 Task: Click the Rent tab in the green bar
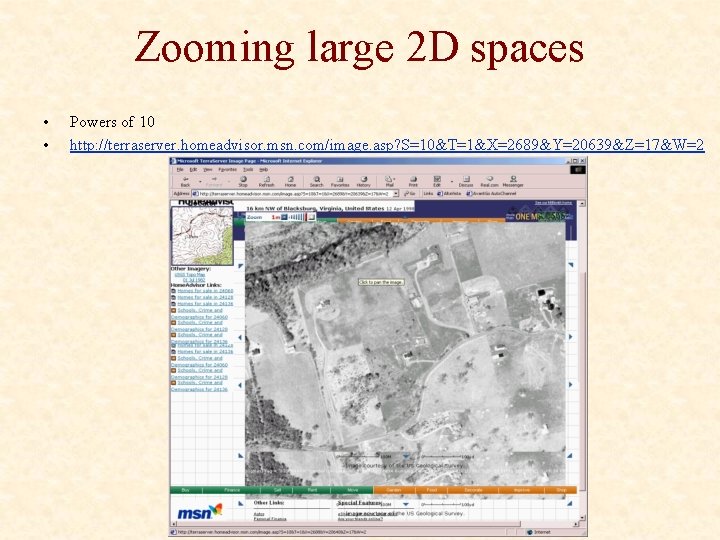coord(312,490)
